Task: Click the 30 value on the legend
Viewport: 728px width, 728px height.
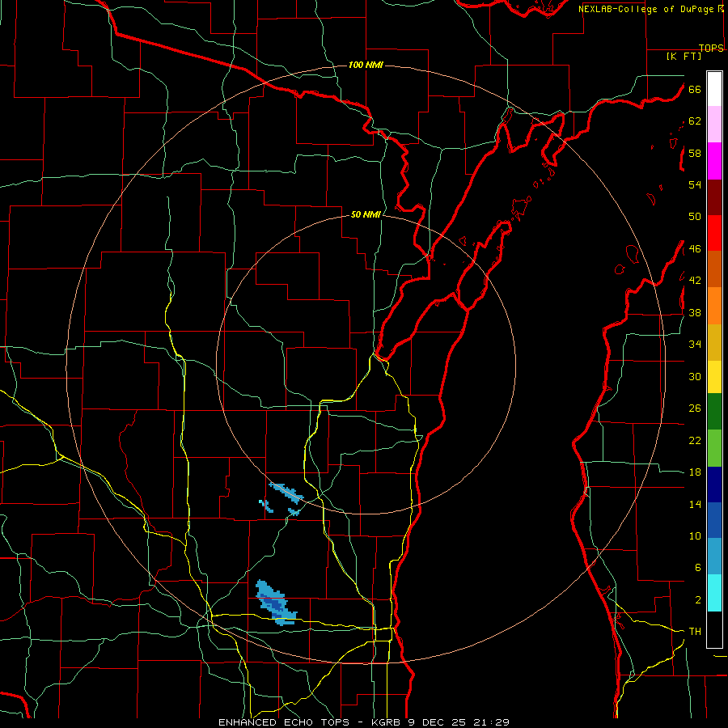Action: (695, 376)
